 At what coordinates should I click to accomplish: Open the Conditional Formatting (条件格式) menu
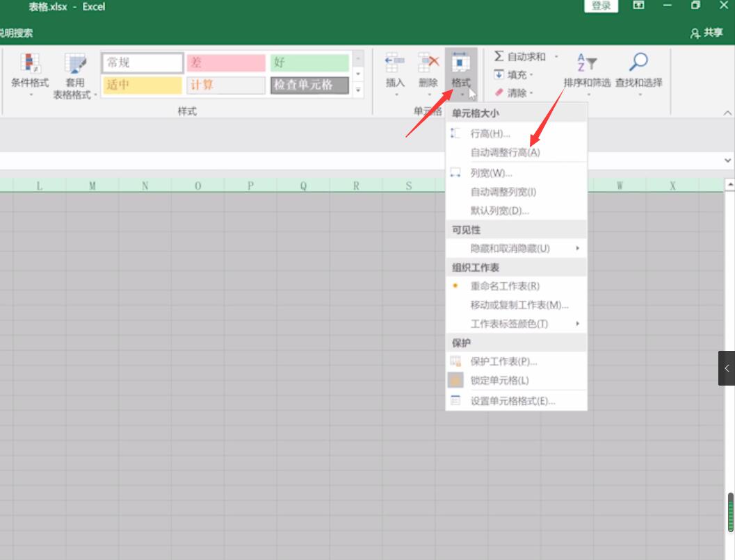point(30,75)
